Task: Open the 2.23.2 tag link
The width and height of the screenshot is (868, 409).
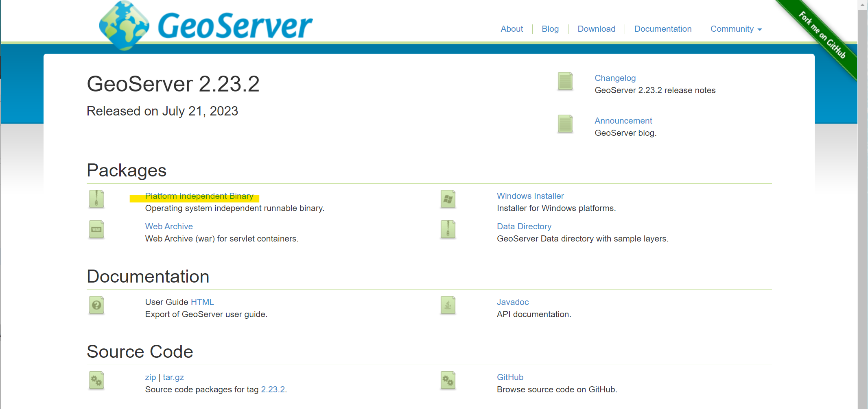Action: pyautogui.click(x=273, y=389)
